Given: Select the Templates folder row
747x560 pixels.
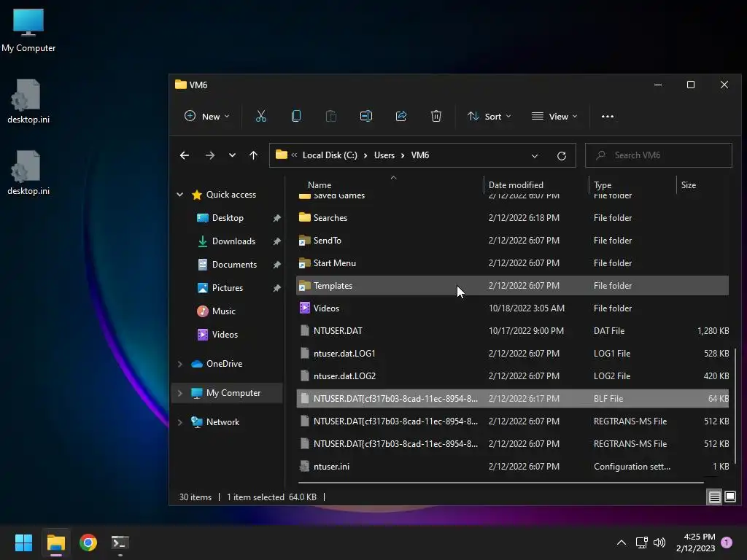Looking at the screenshot, I should pos(512,286).
